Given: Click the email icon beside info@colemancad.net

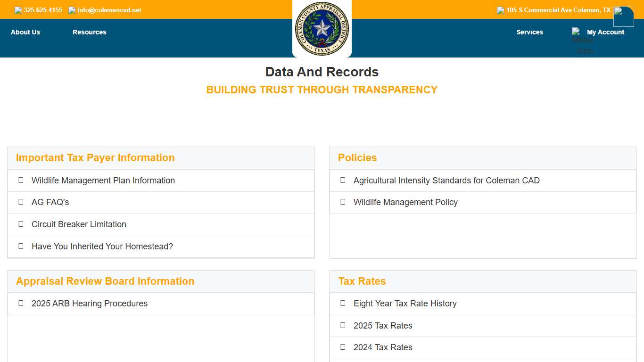Looking at the screenshot, I should click(72, 10).
